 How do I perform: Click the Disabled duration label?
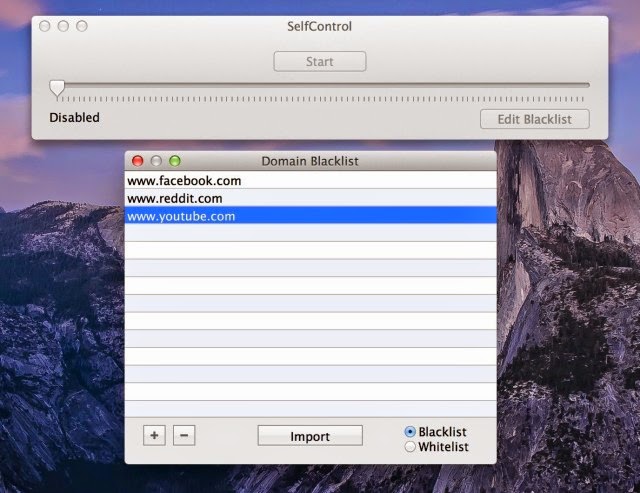(x=74, y=118)
